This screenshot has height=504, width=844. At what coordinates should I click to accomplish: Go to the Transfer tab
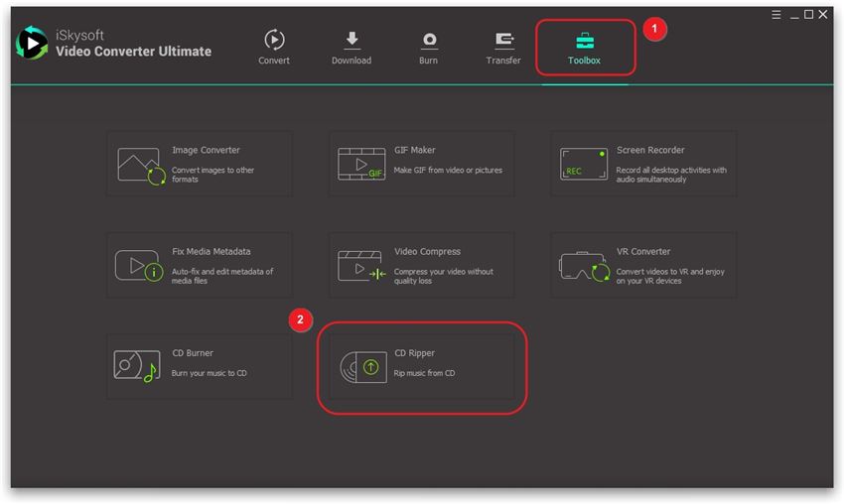(x=503, y=47)
